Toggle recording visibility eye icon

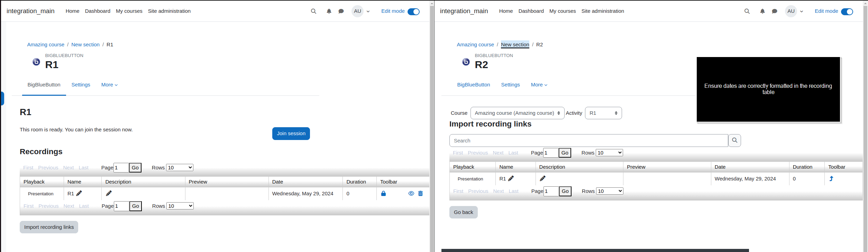411,194
